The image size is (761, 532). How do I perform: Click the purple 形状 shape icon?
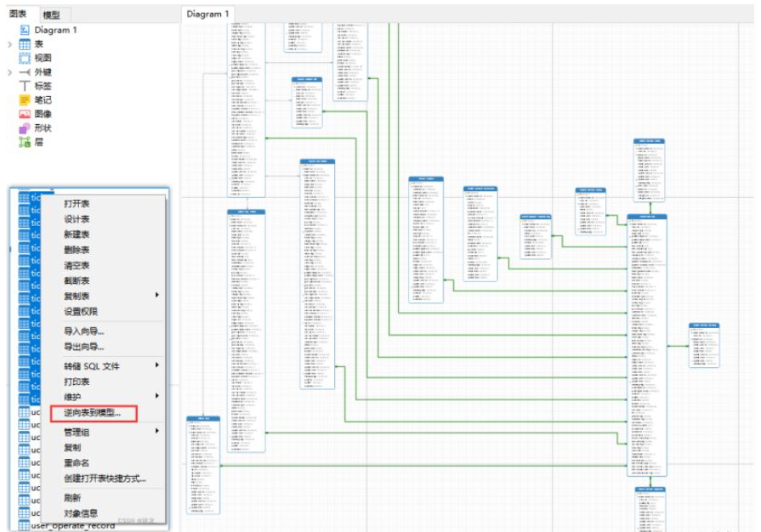pyautogui.click(x=25, y=127)
